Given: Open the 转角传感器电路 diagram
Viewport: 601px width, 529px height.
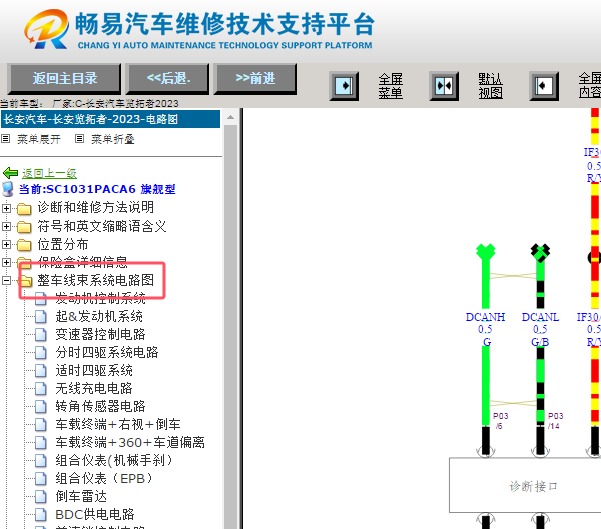Looking at the screenshot, I should [x=100, y=406].
